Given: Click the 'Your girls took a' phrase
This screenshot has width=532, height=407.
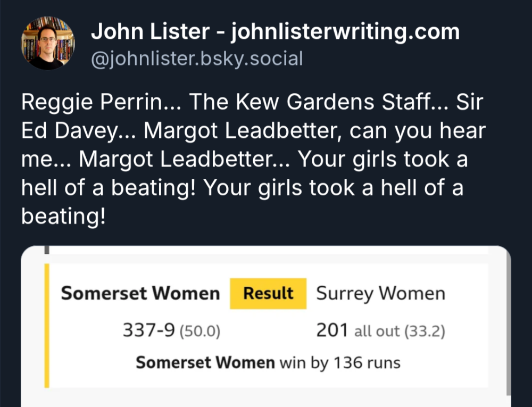Looking at the screenshot, I should tap(383, 160).
